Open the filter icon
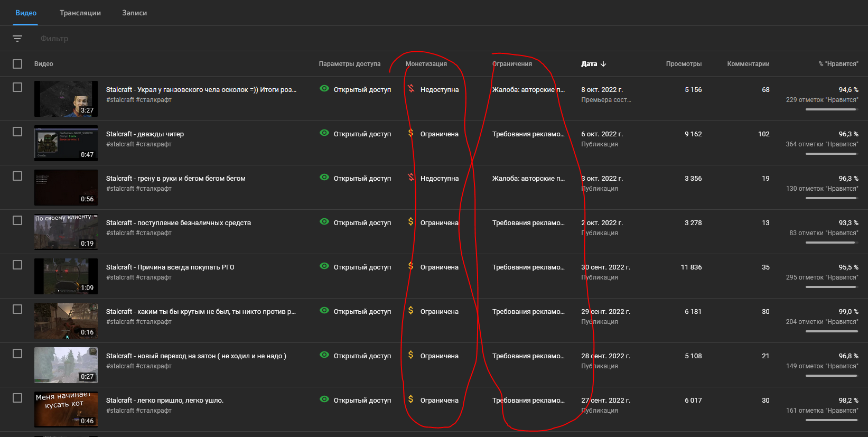This screenshot has width=868, height=437. 17,39
